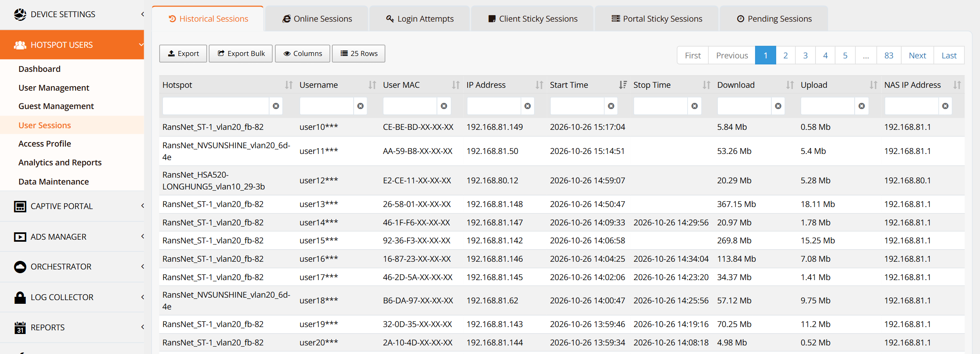980x354 pixels.
Task: Toggle the Start Time sort order
Action: [623, 85]
